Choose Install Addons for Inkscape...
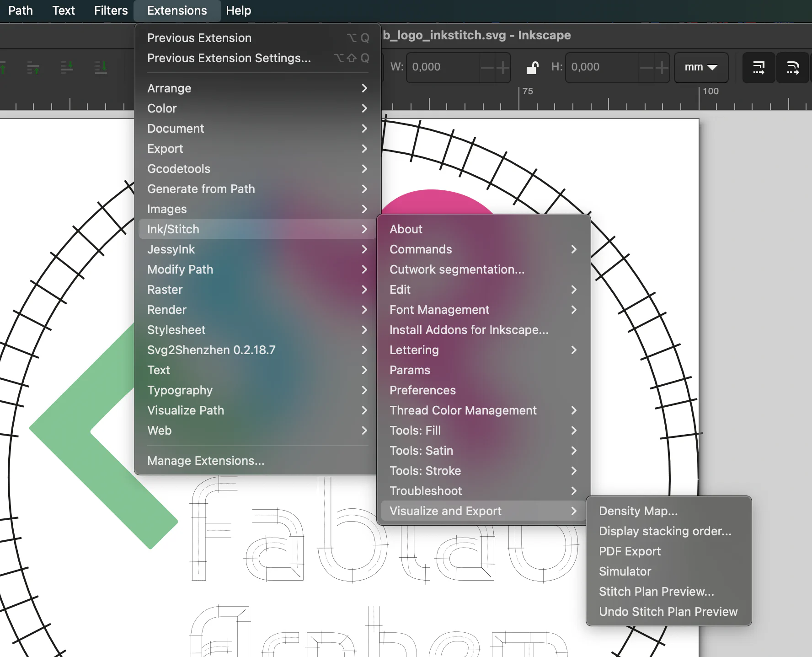The image size is (812, 657). tap(484, 330)
